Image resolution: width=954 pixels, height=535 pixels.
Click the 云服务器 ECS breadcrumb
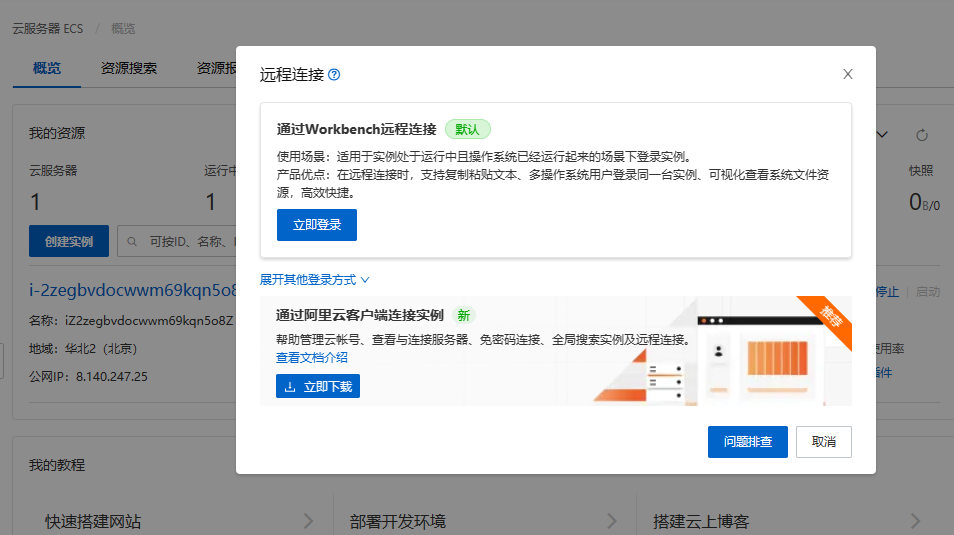(47, 29)
